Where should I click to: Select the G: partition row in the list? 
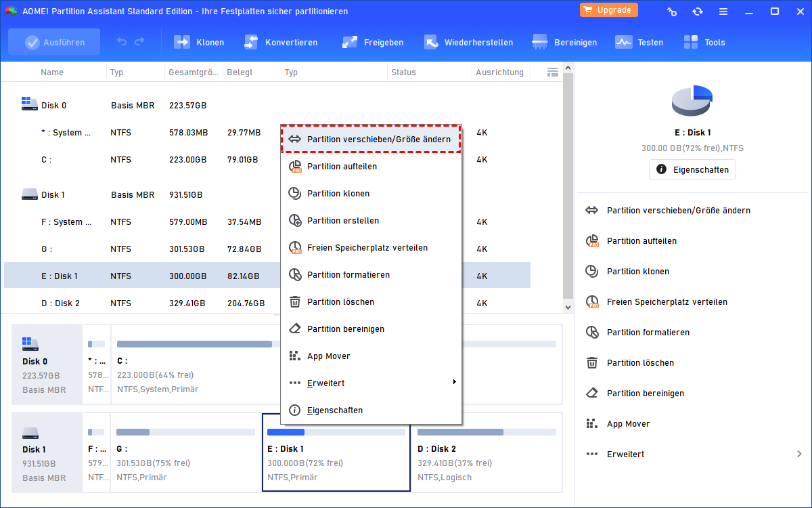coord(267,249)
